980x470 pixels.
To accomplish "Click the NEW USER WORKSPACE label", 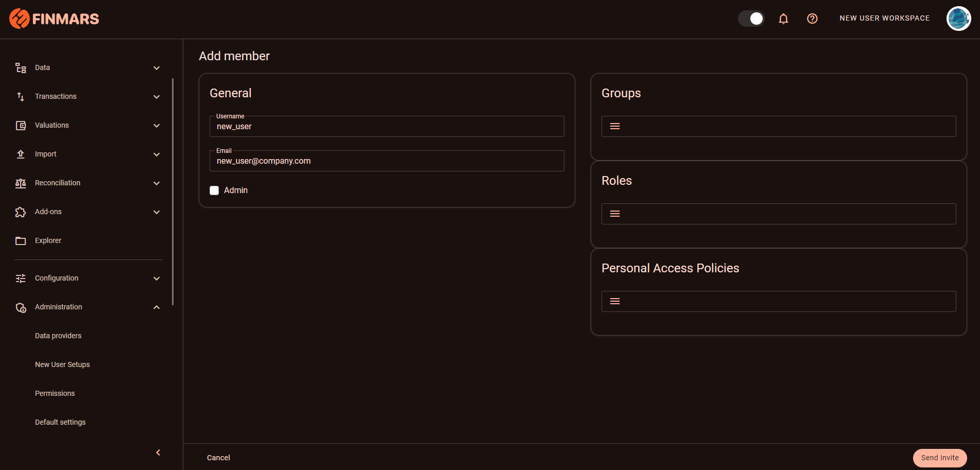I will (885, 18).
